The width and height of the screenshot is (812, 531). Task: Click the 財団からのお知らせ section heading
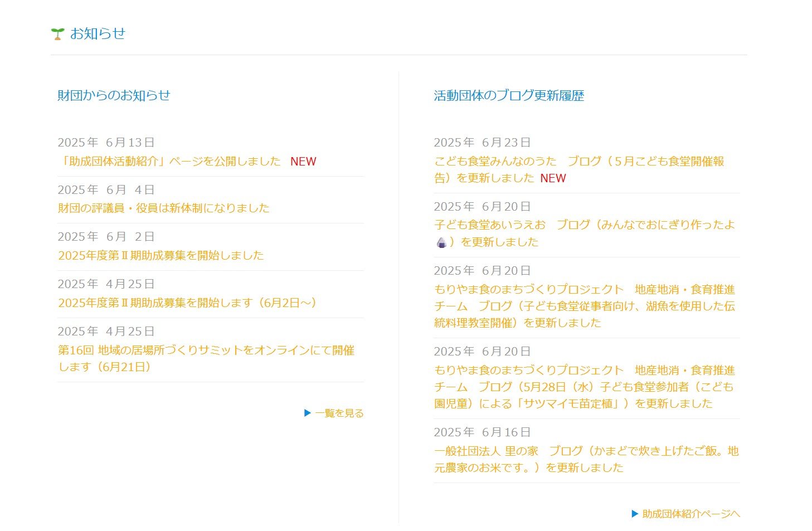click(114, 95)
